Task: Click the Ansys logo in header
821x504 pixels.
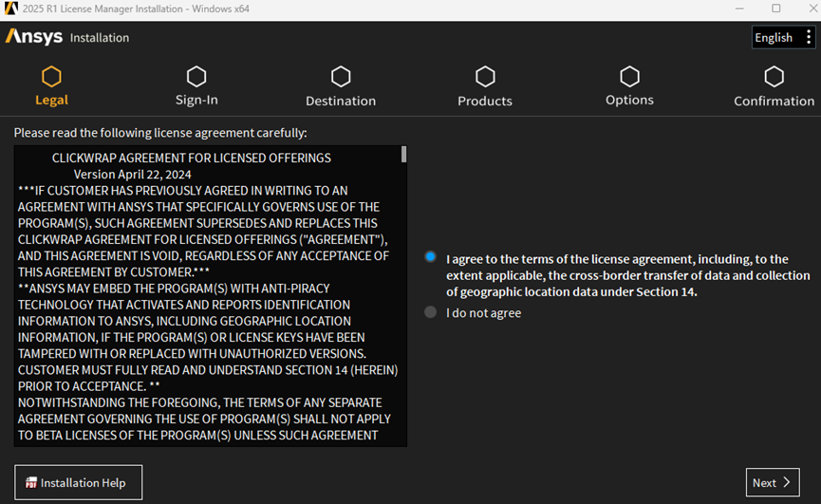Action: coord(34,37)
